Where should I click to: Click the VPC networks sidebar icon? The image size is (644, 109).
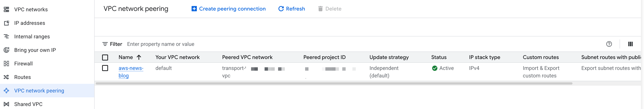7,10
